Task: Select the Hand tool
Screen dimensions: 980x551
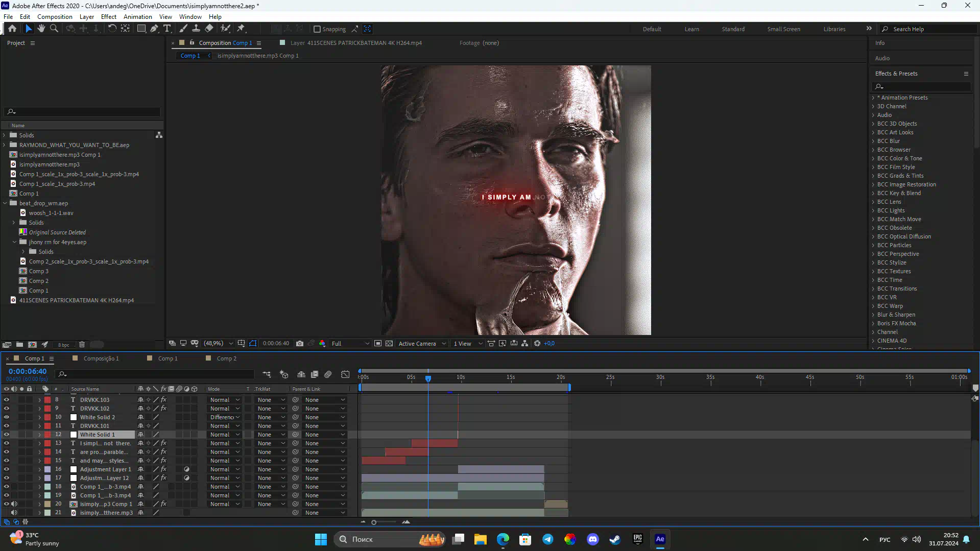Action: (41, 29)
